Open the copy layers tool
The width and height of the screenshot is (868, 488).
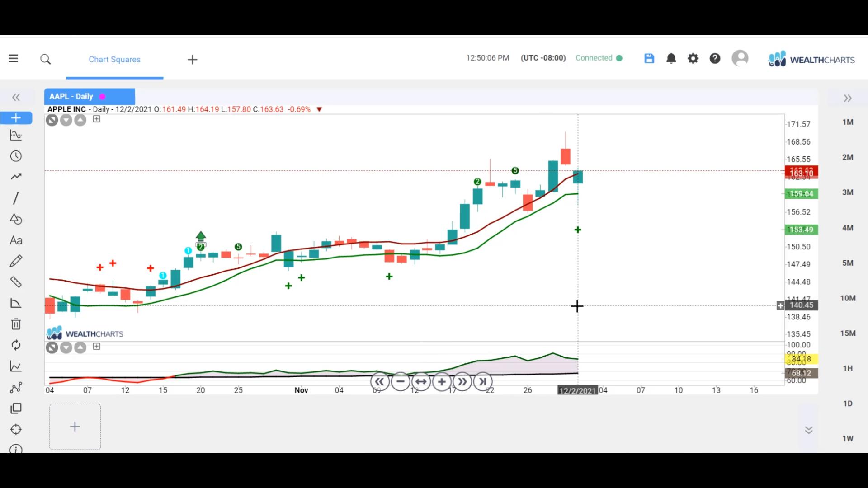pyautogui.click(x=16, y=408)
